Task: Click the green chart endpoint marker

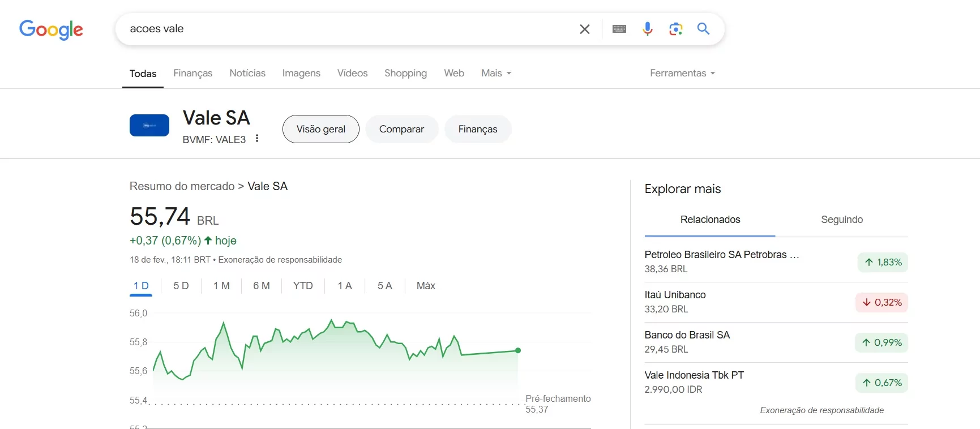Action: [x=518, y=350]
